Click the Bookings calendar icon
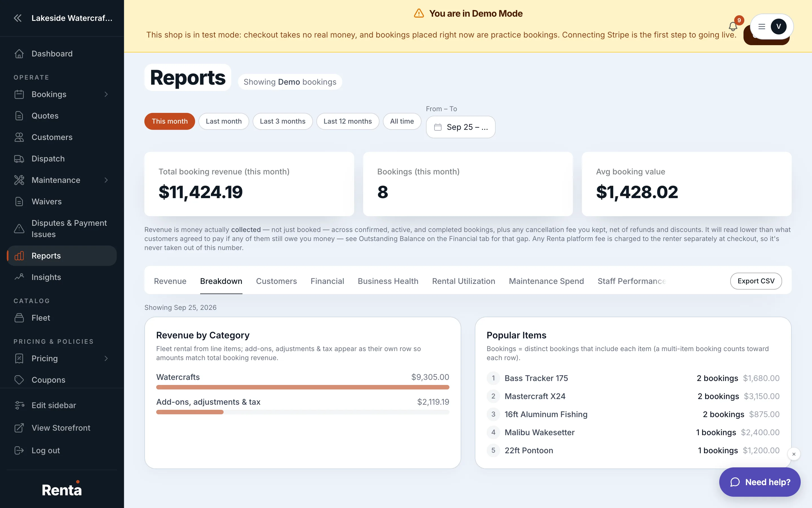The width and height of the screenshot is (812, 508). pyautogui.click(x=19, y=95)
